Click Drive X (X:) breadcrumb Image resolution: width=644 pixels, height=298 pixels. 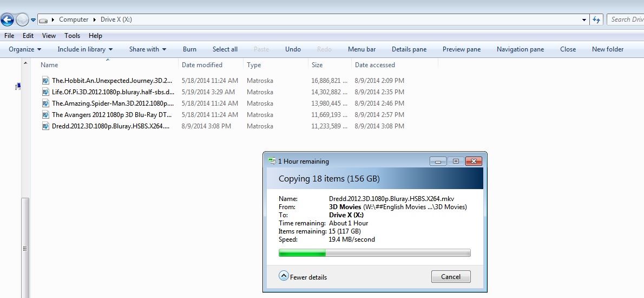[116, 20]
